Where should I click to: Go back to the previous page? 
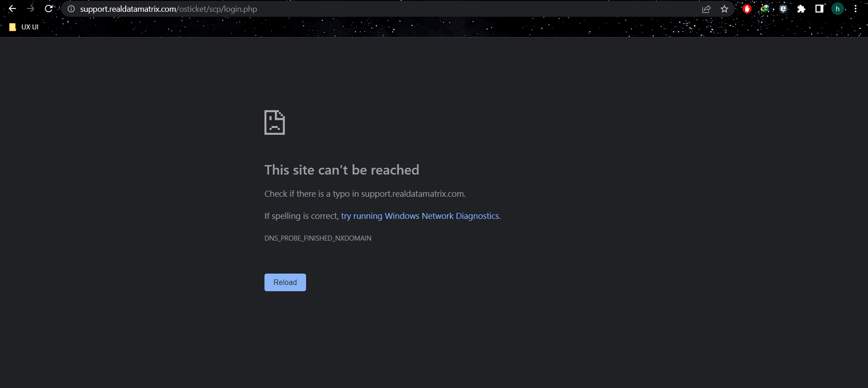point(12,9)
